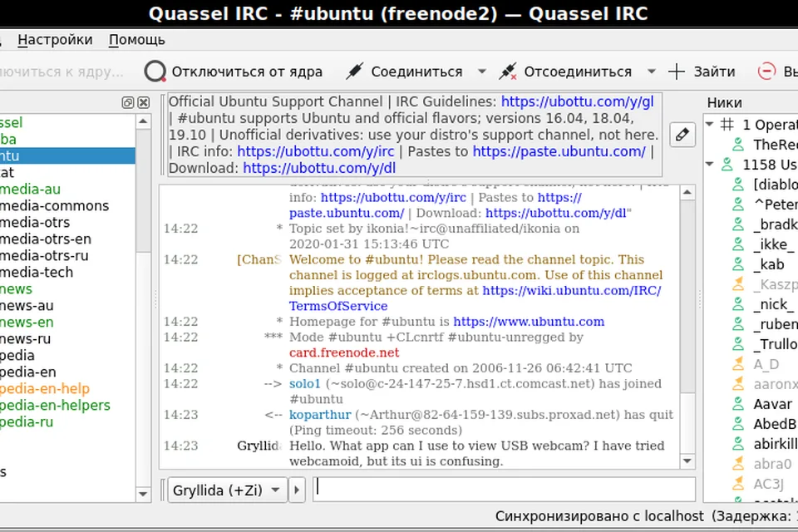This screenshot has height=532, width=798.
Task: Click the 14:23 timestamp of Gryllida message
Action: 180,446
